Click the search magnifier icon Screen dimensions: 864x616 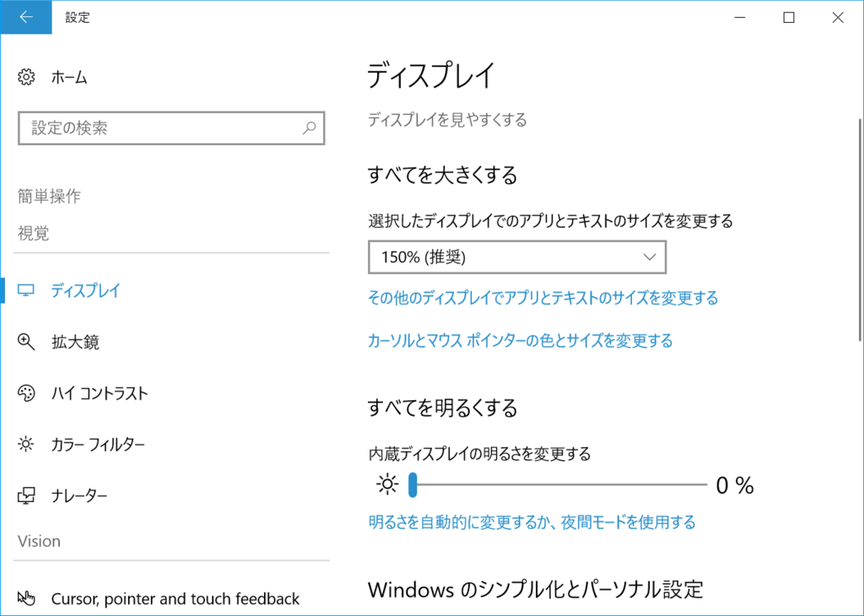coord(309,128)
